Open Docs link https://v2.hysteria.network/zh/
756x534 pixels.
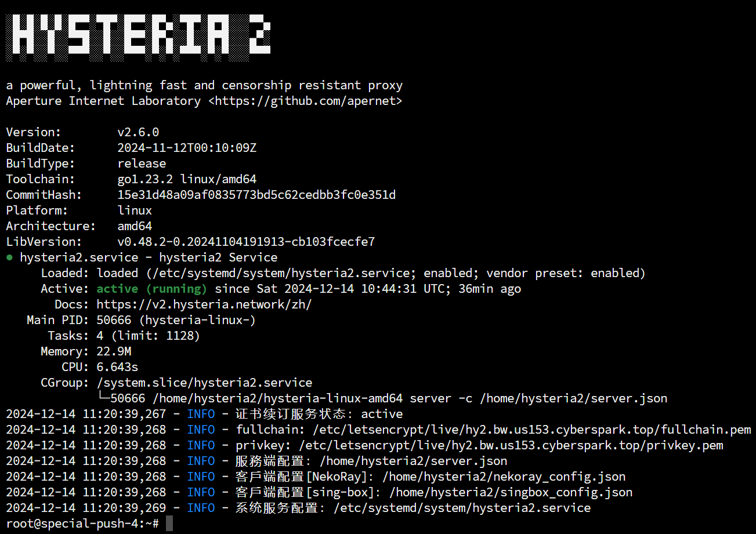(x=204, y=304)
